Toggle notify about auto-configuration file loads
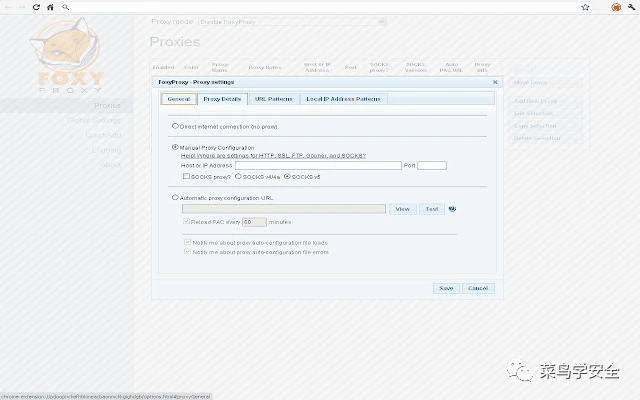The image size is (640, 400). (x=187, y=242)
